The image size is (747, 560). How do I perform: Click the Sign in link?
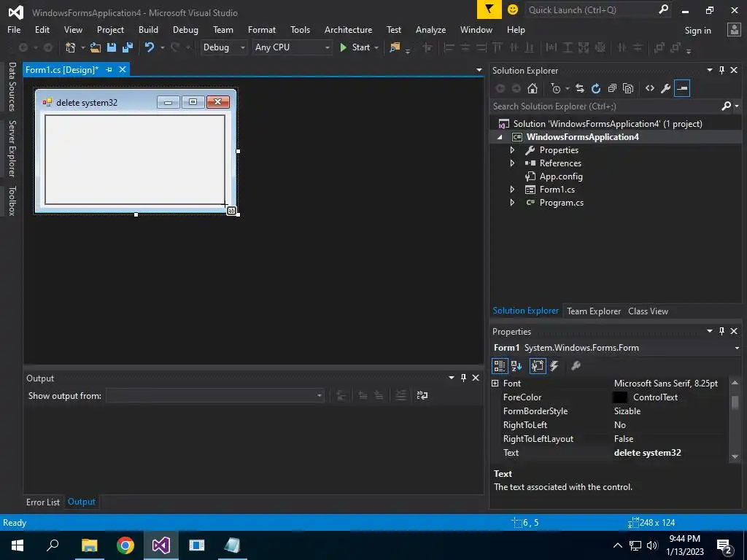click(697, 30)
